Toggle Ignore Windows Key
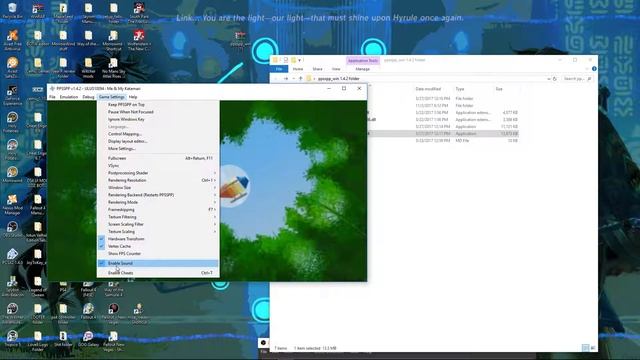Viewport: 640px width, 360px height. point(158,119)
